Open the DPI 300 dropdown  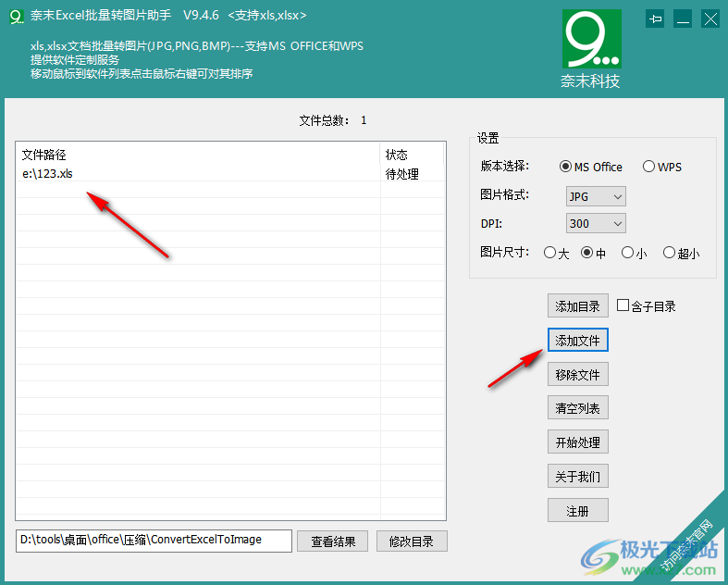point(596,223)
